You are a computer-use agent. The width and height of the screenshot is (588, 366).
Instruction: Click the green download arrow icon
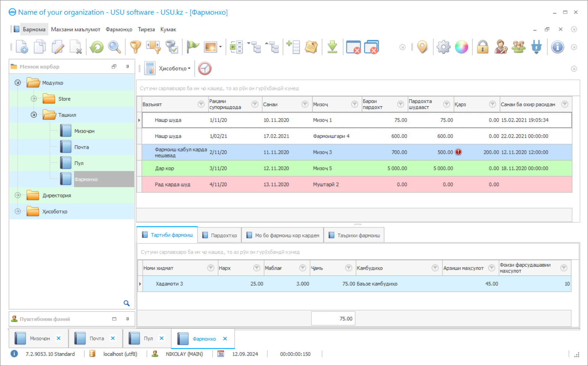click(332, 47)
